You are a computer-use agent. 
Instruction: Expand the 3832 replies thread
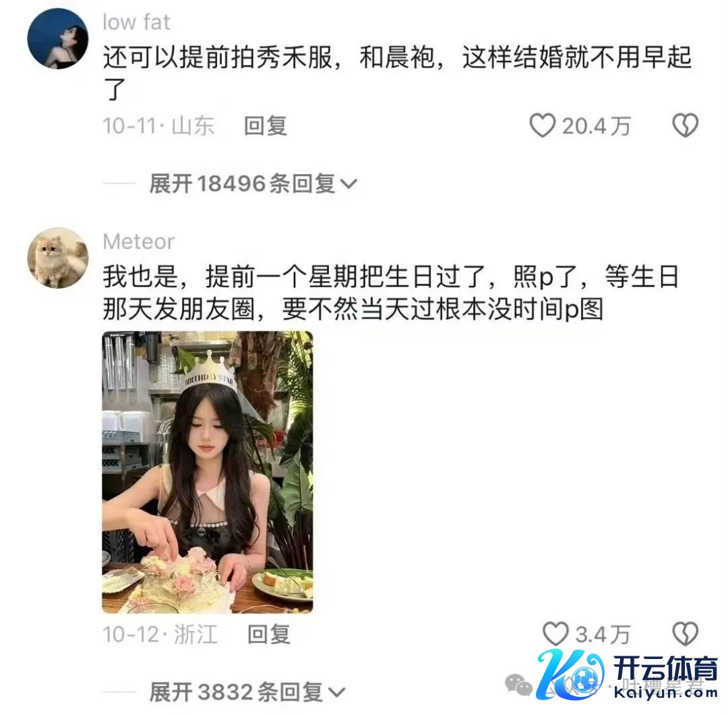click(247, 692)
